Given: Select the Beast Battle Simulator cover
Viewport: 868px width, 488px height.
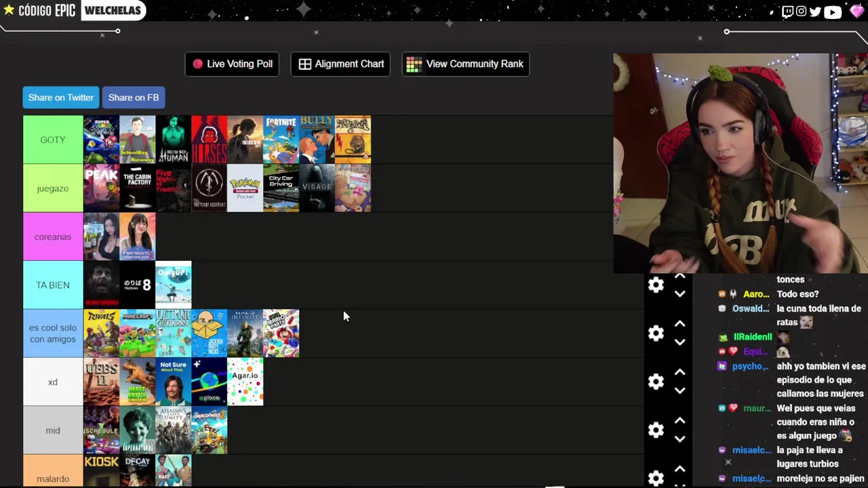Looking at the screenshot, I should point(137,382).
